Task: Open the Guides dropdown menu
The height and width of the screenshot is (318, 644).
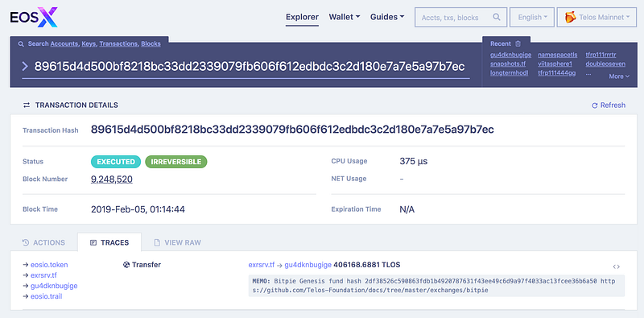Action: tap(387, 17)
